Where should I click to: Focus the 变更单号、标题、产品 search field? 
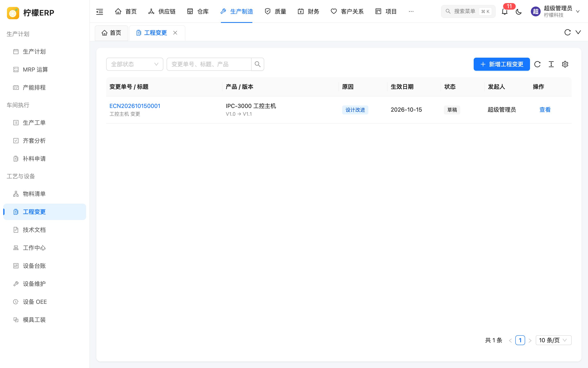[x=209, y=64]
